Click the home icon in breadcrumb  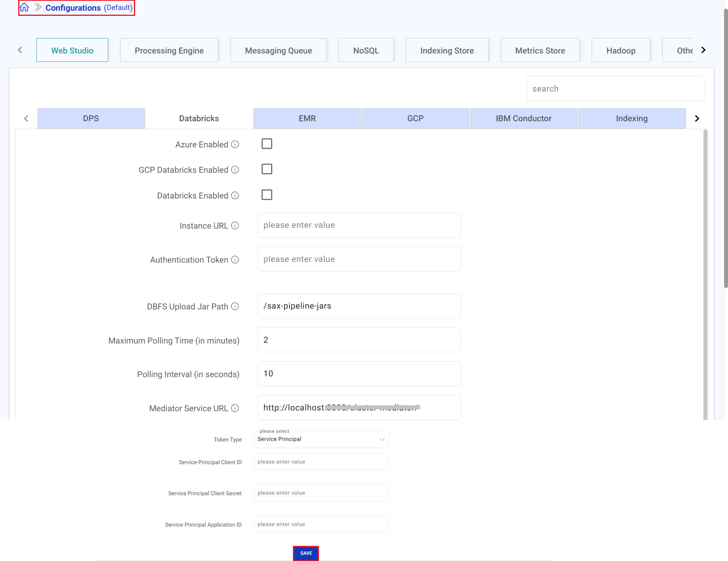point(25,8)
